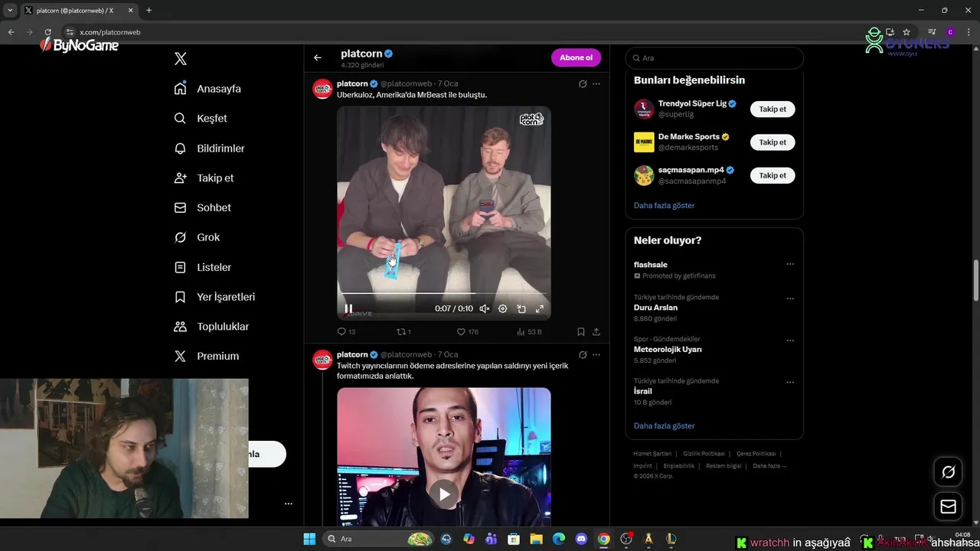Image resolution: width=980 pixels, height=551 pixels.
Task: Open Bildirimler notifications
Action: coord(209,148)
